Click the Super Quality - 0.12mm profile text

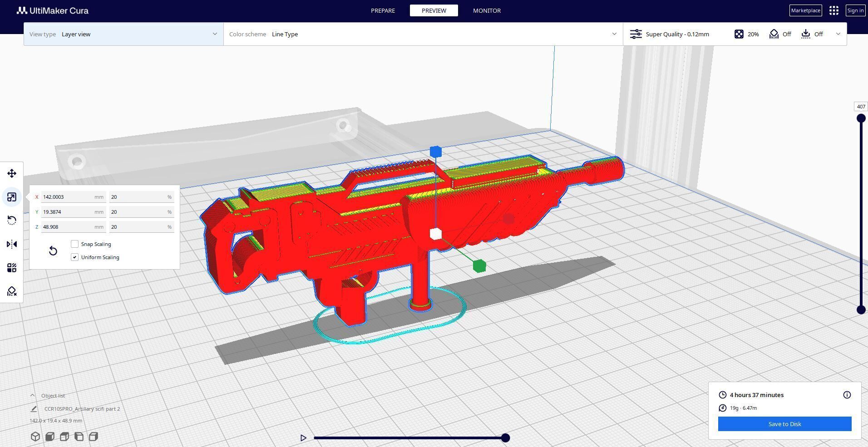677,34
